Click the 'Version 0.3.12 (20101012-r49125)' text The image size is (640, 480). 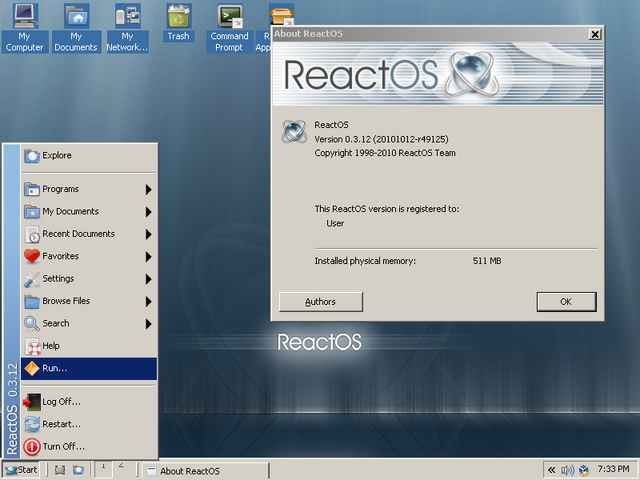tap(381, 140)
